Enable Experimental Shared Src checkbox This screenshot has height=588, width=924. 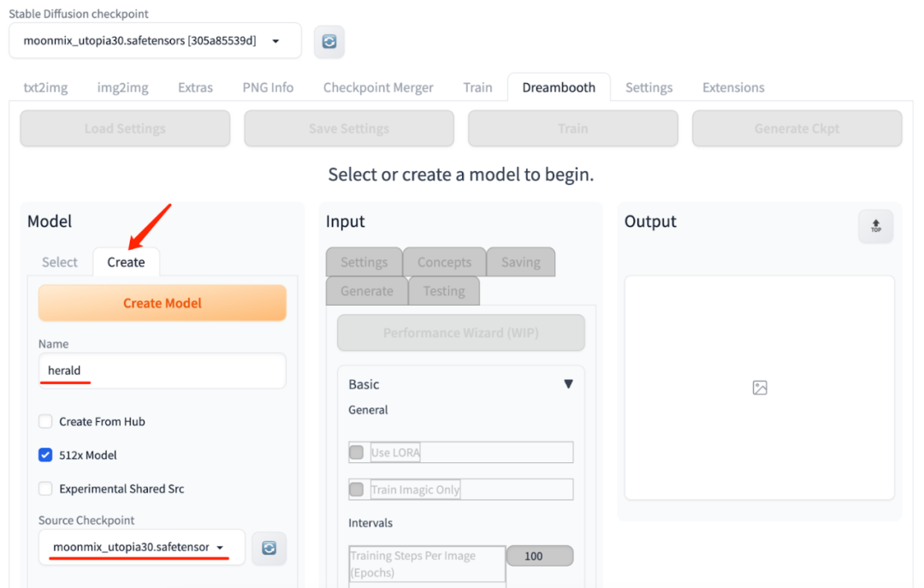click(45, 489)
